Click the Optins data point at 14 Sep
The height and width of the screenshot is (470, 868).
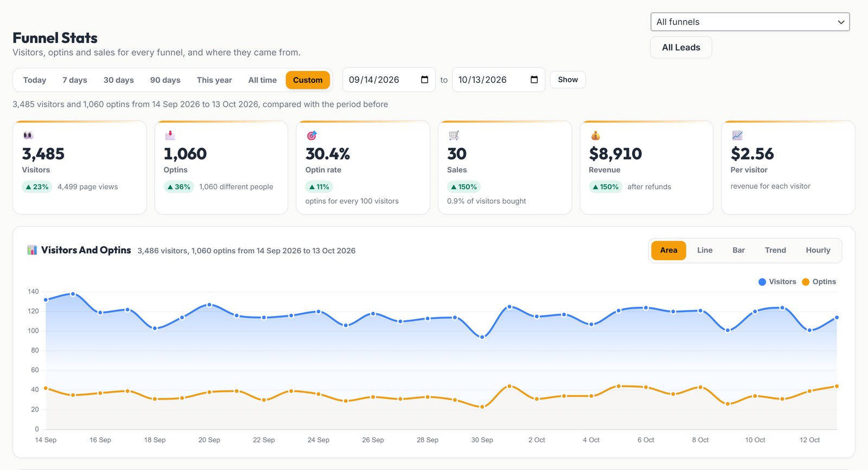(x=46, y=388)
